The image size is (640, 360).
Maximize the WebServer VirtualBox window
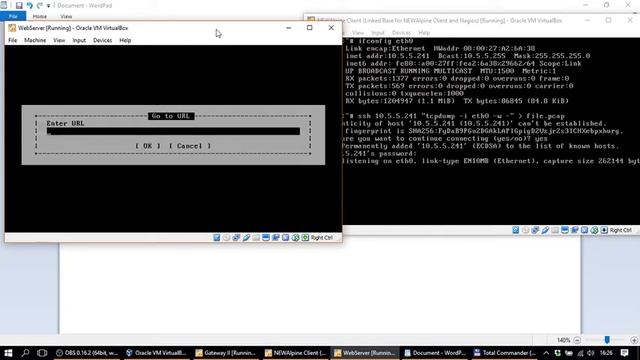click(310, 28)
